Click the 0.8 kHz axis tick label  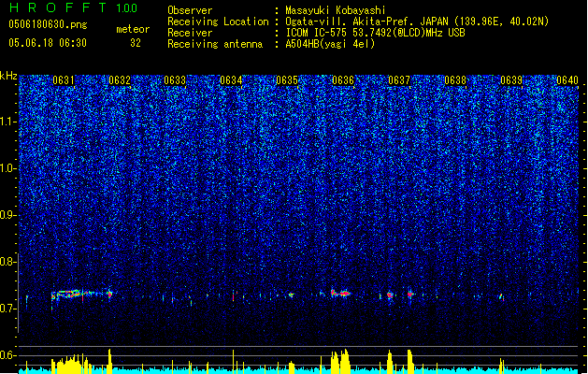pyautogui.click(x=7, y=262)
